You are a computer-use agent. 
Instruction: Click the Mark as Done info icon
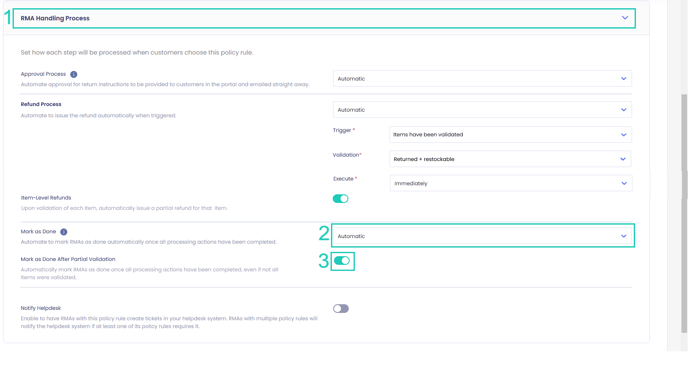tap(64, 232)
